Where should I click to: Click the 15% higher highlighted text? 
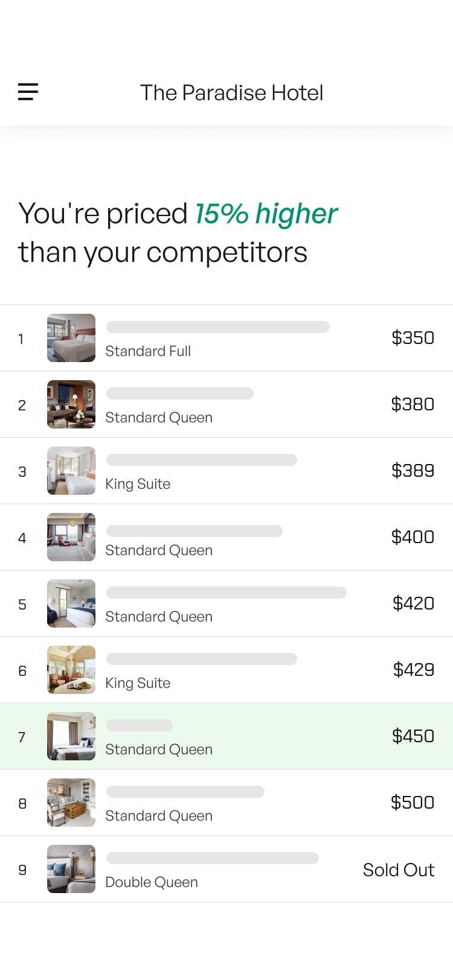click(x=266, y=214)
